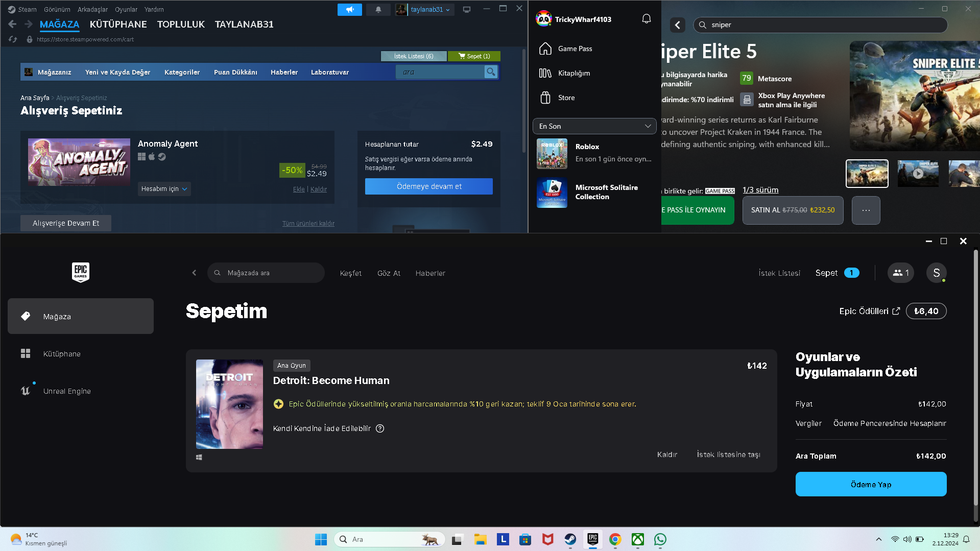The image size is (980, 551).
Task: Click Xbox app back chevron button
Action: click(x=678, y=25)
